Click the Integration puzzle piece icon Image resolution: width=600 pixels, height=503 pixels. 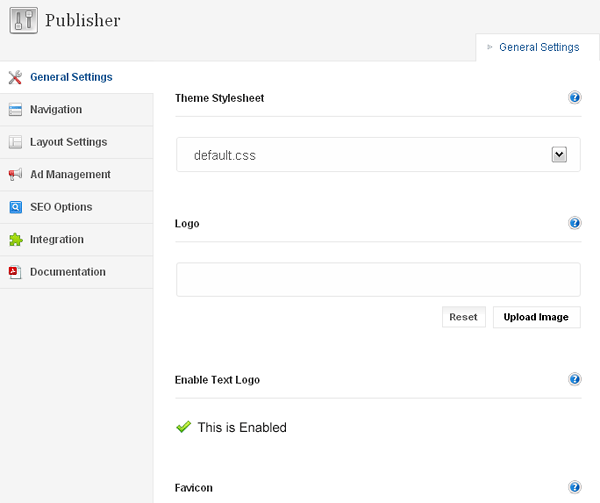[15, 240]
